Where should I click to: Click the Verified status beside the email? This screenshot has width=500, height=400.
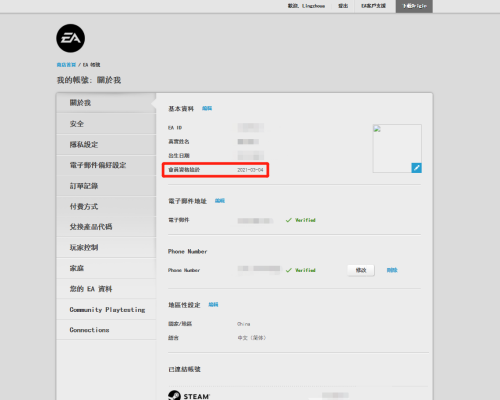(x=301, y=220)
